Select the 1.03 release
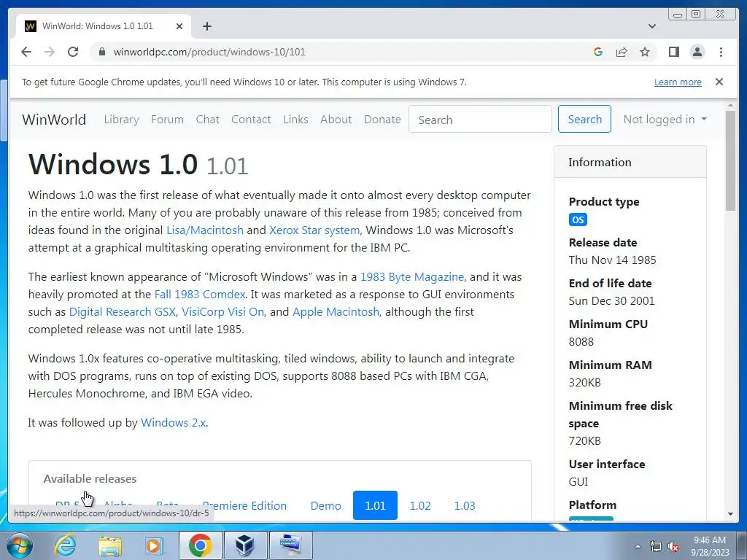747x560 pixels. [465, 505]
